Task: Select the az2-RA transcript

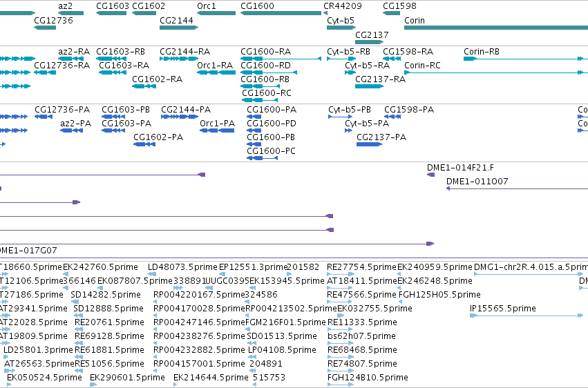Action: 71,59
